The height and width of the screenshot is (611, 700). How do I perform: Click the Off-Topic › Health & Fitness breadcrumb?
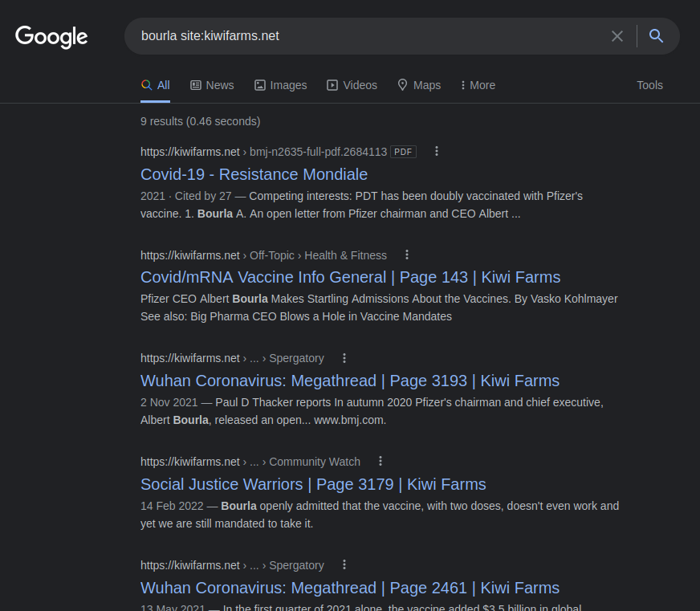point(318,255)
